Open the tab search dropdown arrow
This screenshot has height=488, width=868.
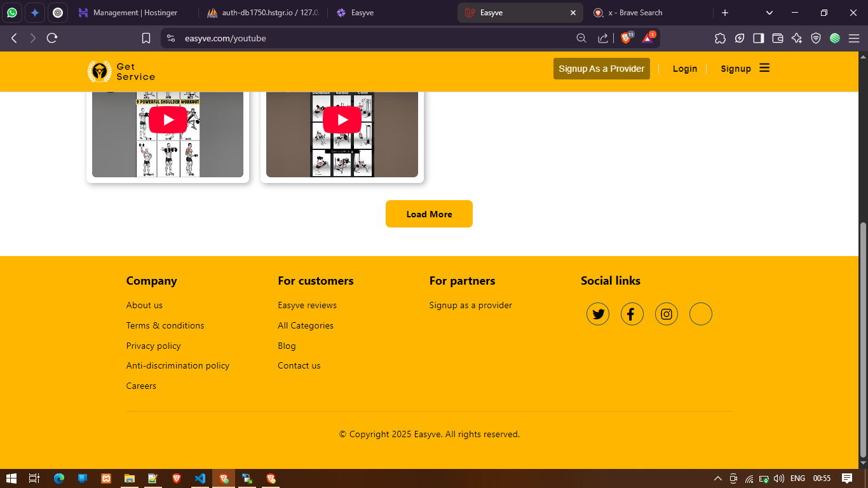[x=770, y=13]
